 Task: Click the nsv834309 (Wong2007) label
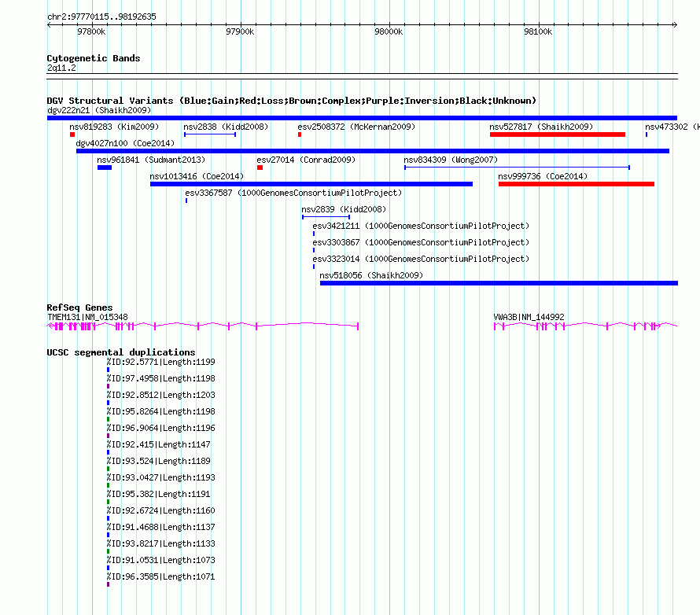pyautogui.click(x=451, y=160)
